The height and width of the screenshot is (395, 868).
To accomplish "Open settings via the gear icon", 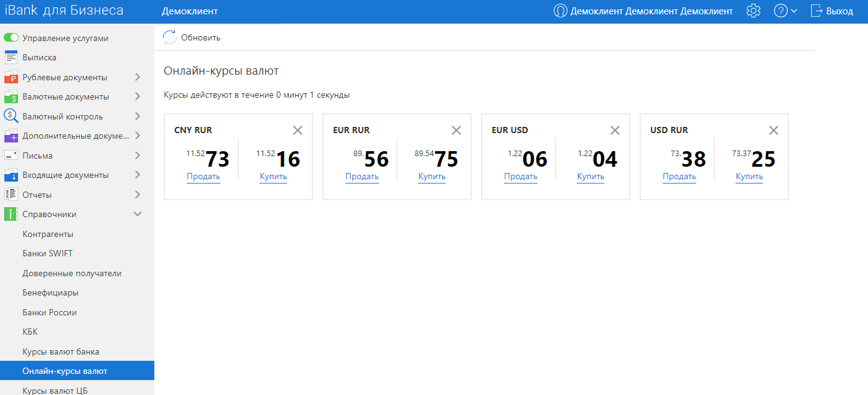I will [754, 11].
